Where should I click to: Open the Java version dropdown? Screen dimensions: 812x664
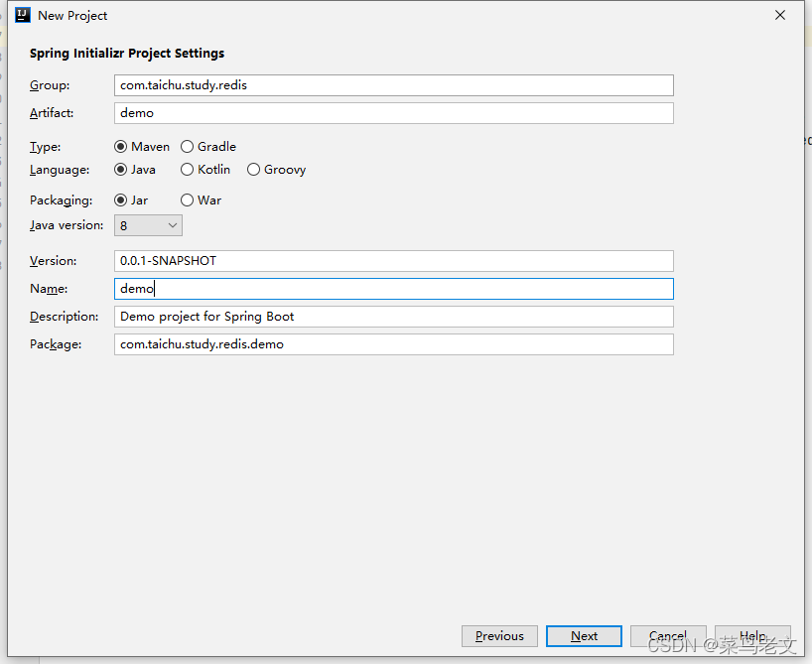[x=148, y=225]
